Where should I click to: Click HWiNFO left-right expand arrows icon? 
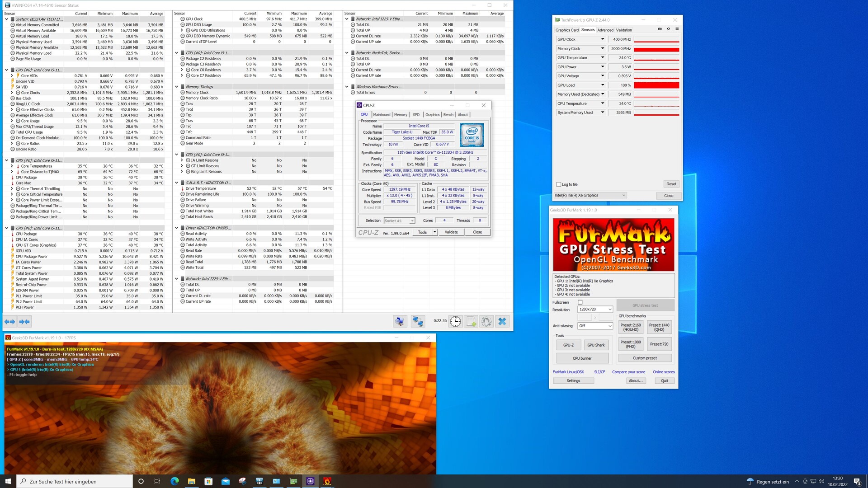(x=10, y=321)
